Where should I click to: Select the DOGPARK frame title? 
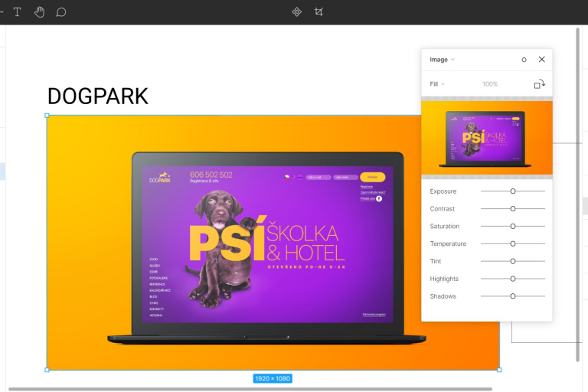[97, 96]
